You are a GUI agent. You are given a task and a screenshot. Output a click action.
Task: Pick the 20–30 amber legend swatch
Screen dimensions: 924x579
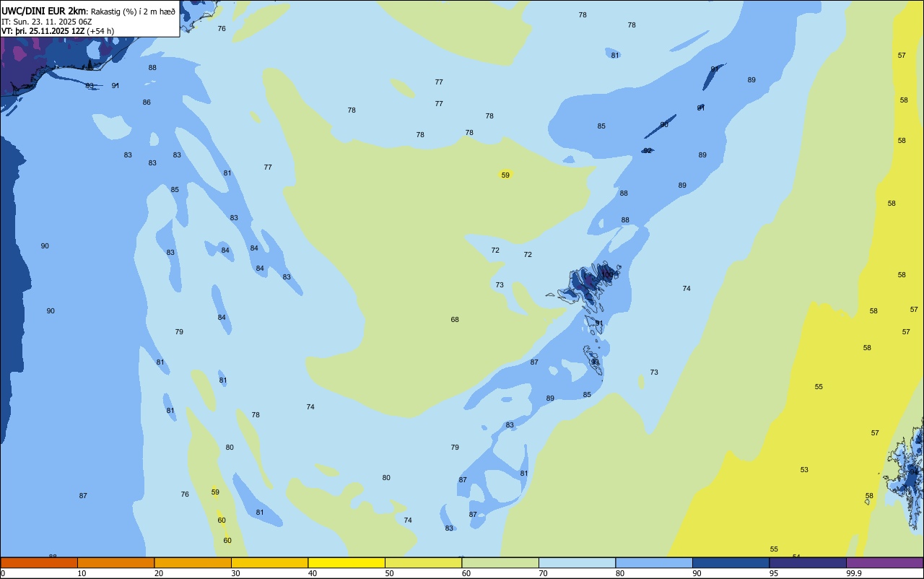coord(193,562)
